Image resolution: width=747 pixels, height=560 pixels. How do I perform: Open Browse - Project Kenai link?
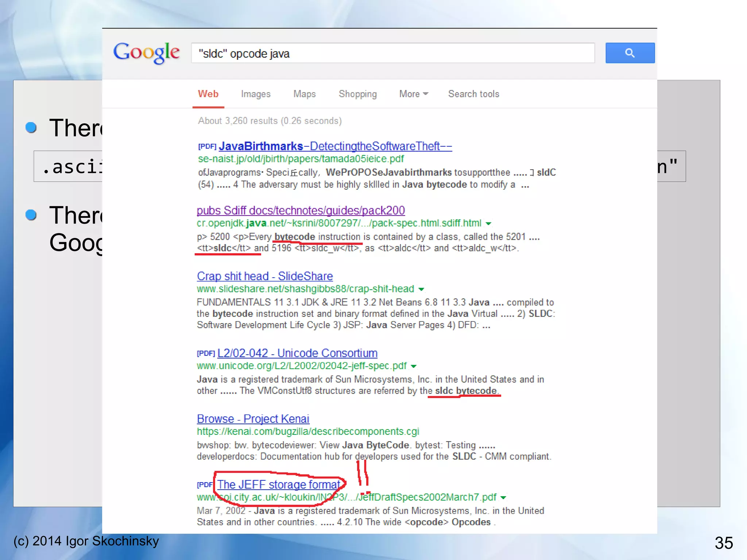tap(253, 419)
